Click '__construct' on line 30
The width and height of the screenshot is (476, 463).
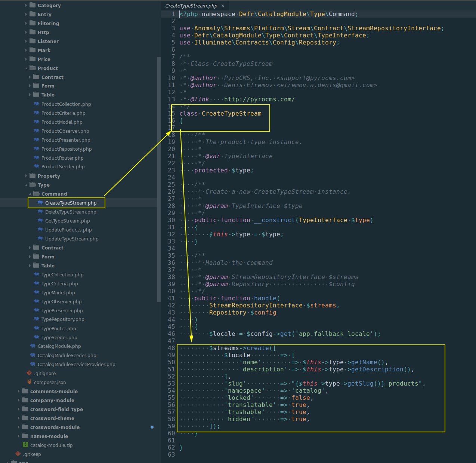(x=275, y=220)
